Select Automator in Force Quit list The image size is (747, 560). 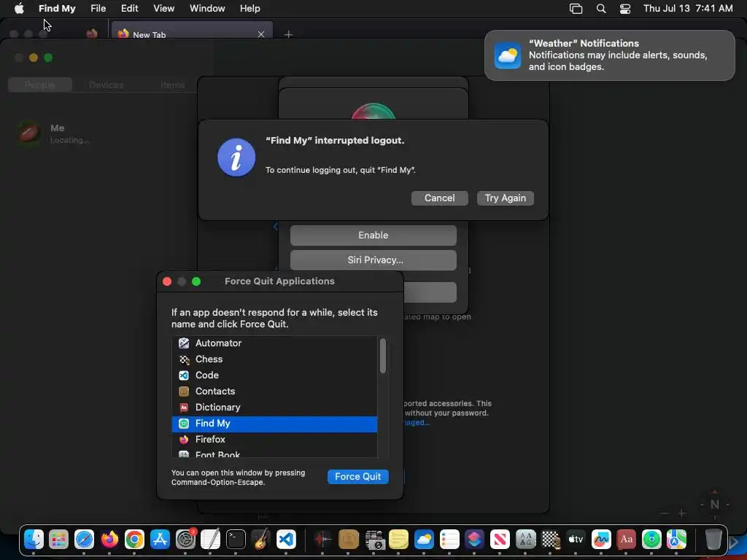point(274,343)
